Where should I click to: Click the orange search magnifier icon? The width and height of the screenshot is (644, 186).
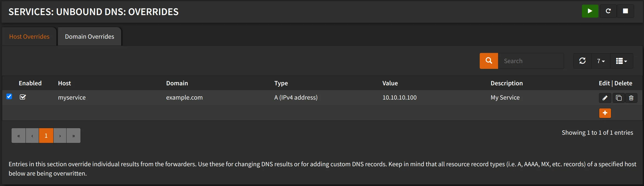(x=488, y=61)
